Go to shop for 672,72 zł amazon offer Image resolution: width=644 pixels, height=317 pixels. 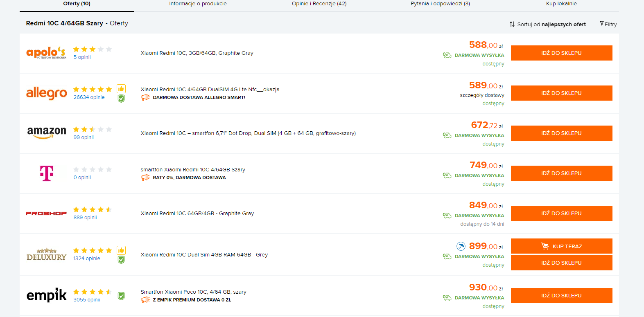(561, 133)
